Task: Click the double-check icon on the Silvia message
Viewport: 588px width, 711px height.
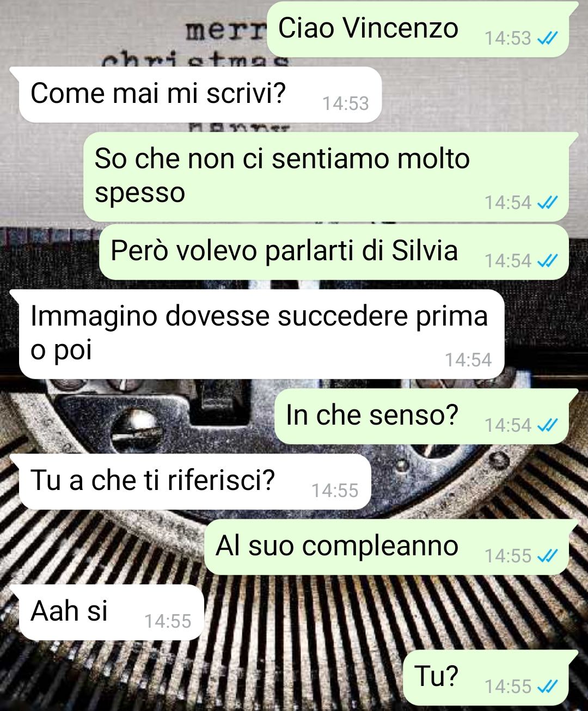Action: point(547,261)
